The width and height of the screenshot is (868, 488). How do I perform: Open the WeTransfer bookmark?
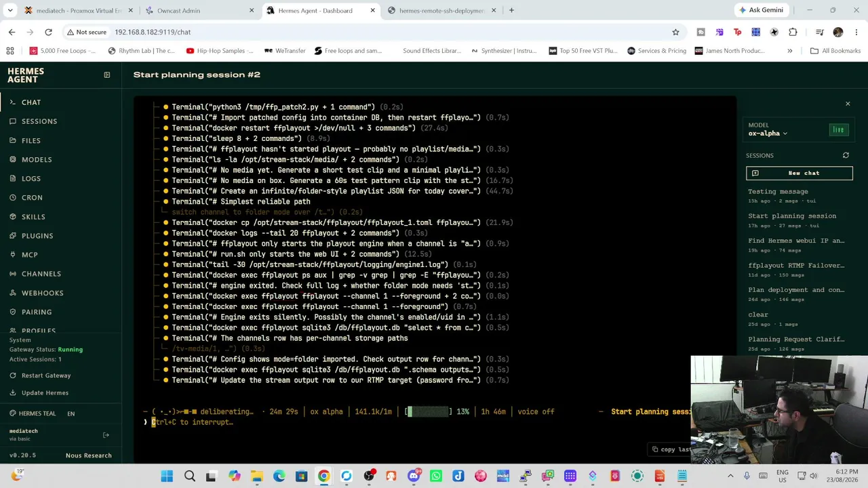click(285, 51)
